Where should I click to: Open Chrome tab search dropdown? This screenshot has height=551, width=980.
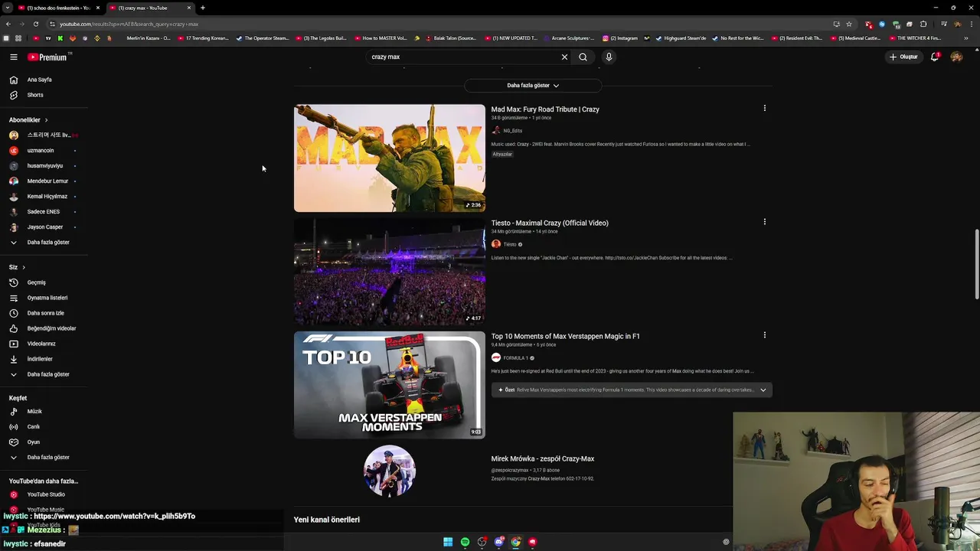[x=7, y=8]
